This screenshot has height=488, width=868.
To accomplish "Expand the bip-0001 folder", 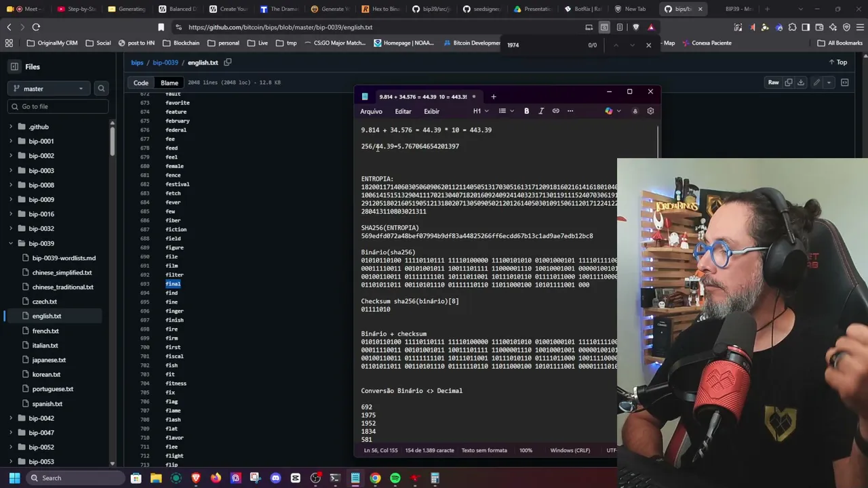I will click(11, 141).
